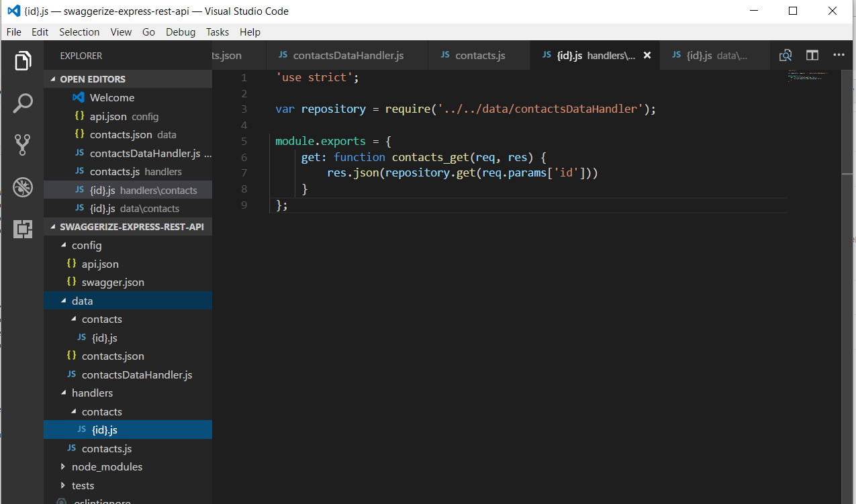Open the Tasks menu

pos(218,32)
